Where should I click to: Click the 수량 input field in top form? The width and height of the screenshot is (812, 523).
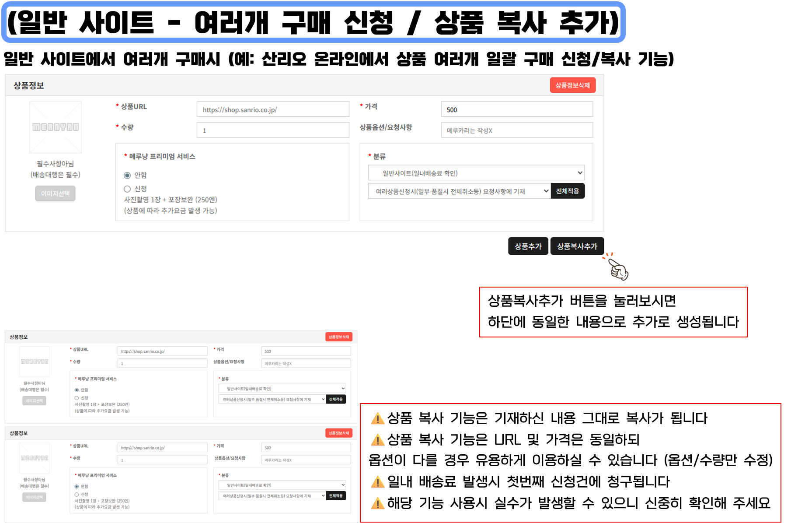pos(273,130)
